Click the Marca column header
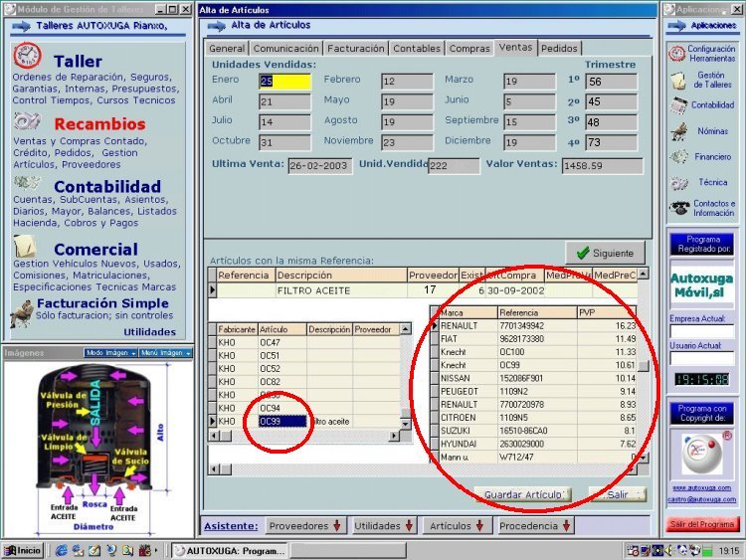Image resolution: width=746 pixels, height=560 pixels. [468, 312]
